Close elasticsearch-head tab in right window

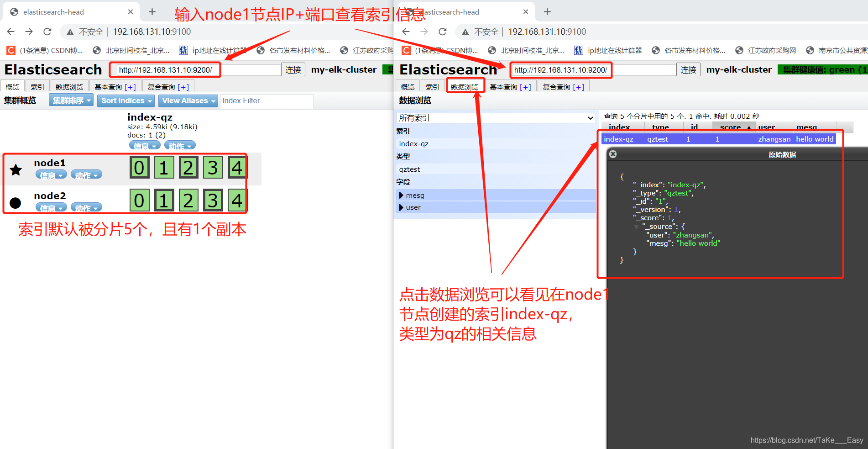pyautogui.click(x=526, y=12)
